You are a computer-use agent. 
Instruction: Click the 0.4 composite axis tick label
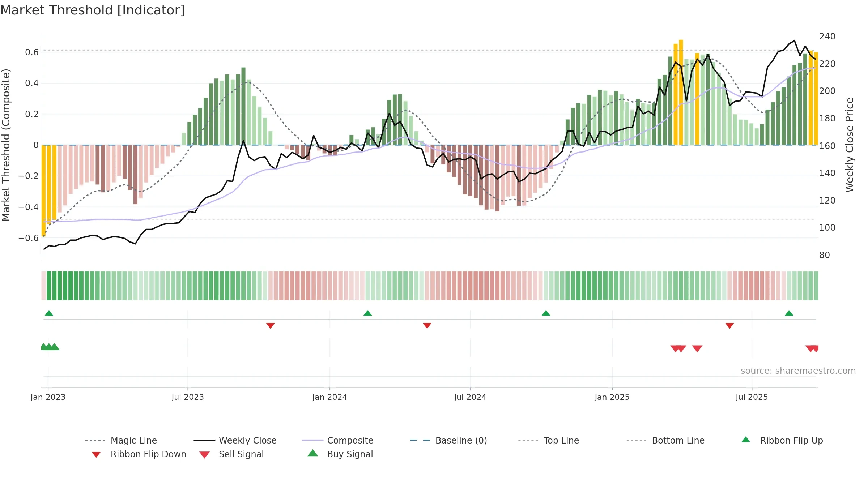point(32,83)
